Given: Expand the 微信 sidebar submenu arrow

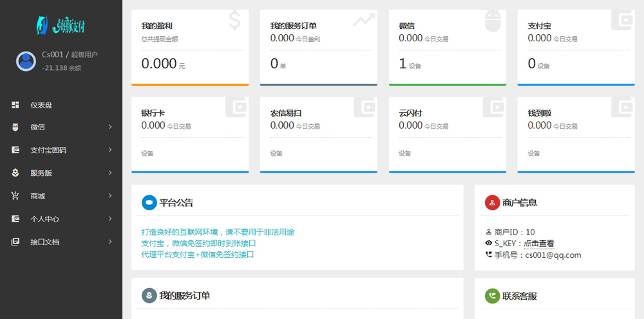Looking at the screenshot, I should click(110, 128).
